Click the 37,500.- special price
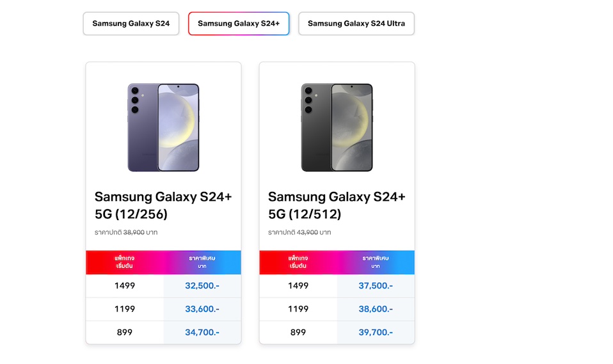This screenshot has width=613, height=364. tap(376, 286)
